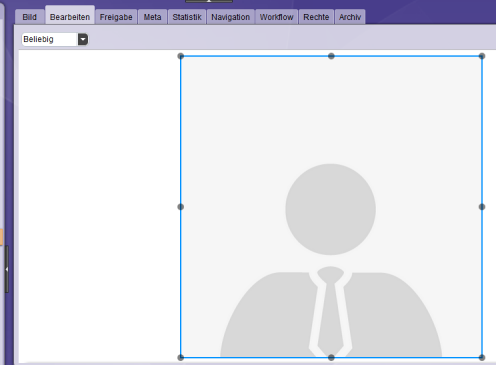Open the Workflow tab
The width and height of the screenshot is (496, 365).
tap(277, 17)
